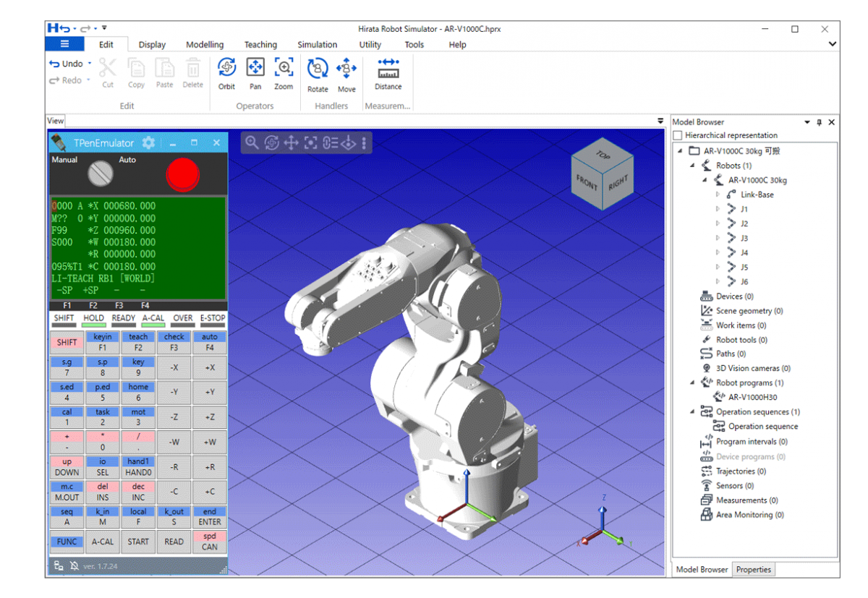
Task: Collapse the AR-V1000C 30kg 可搬 root node
Action: click(680, 151)
